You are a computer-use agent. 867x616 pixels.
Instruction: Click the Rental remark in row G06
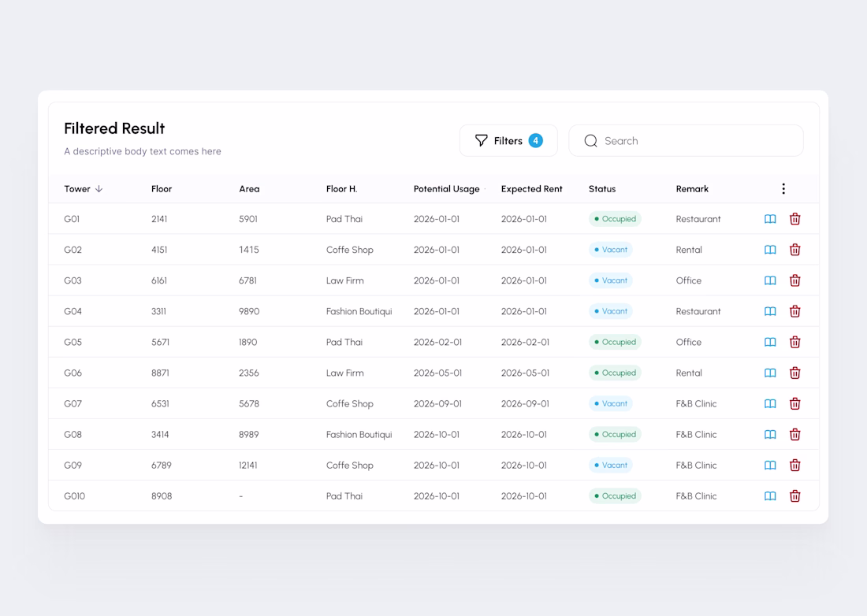coord(689,373)
